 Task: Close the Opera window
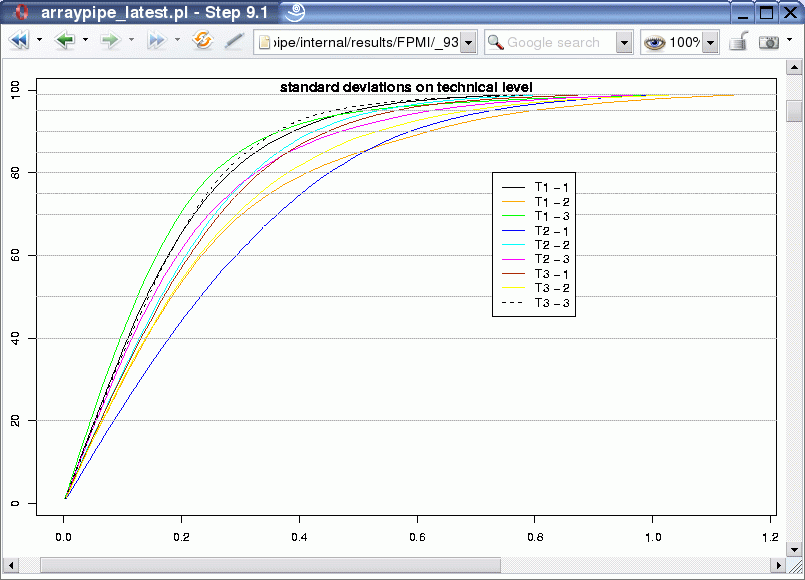[x=790, y=13]
